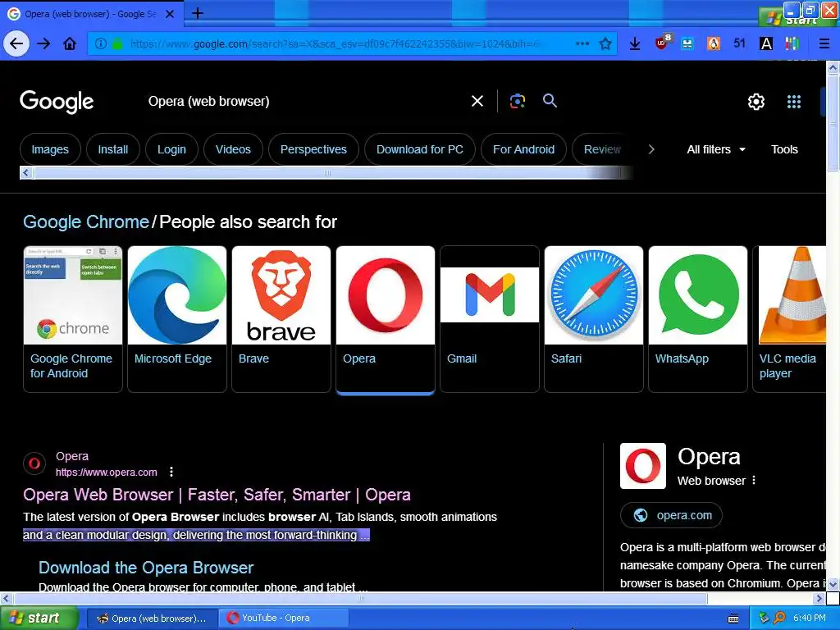Clear the search query with X
This screenshot has width=840, height=630.
[x=477, y=101]
